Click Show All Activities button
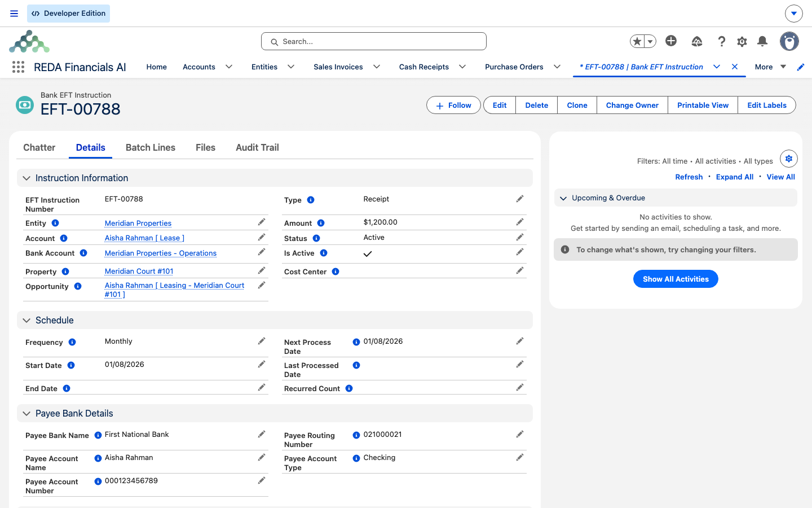Viewport: 812px width, 508px height. coord(676,279)
